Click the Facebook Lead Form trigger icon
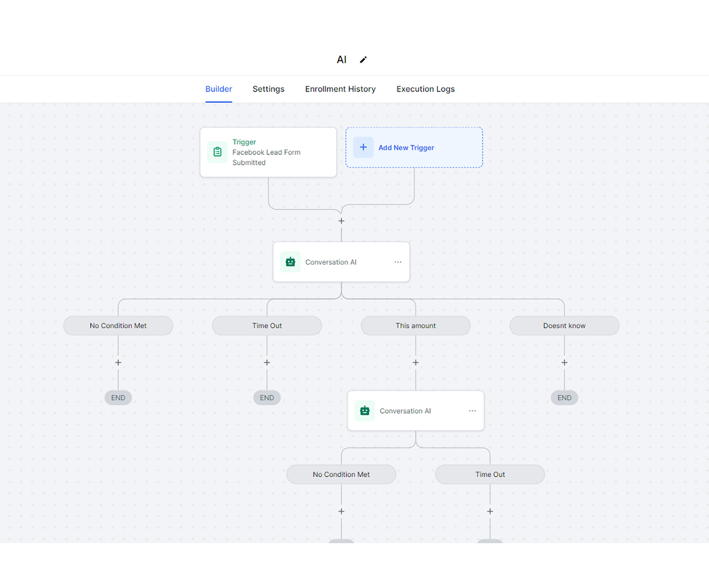709x588 pixels. [217, 152]
